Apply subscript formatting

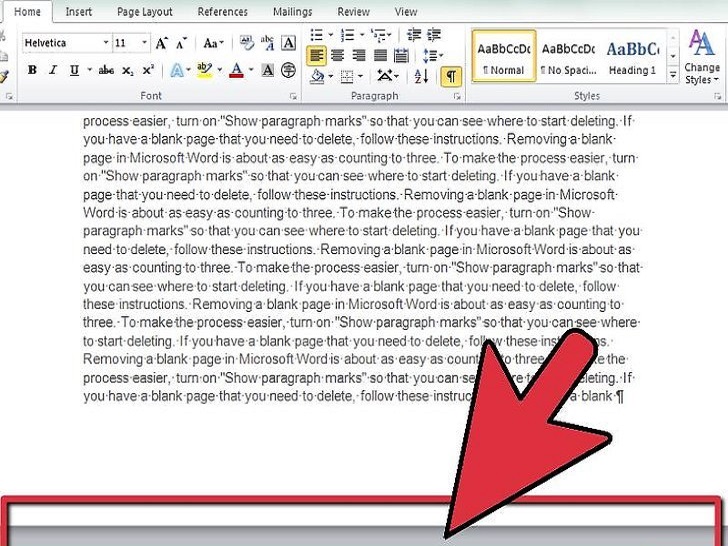coord(128,70)
